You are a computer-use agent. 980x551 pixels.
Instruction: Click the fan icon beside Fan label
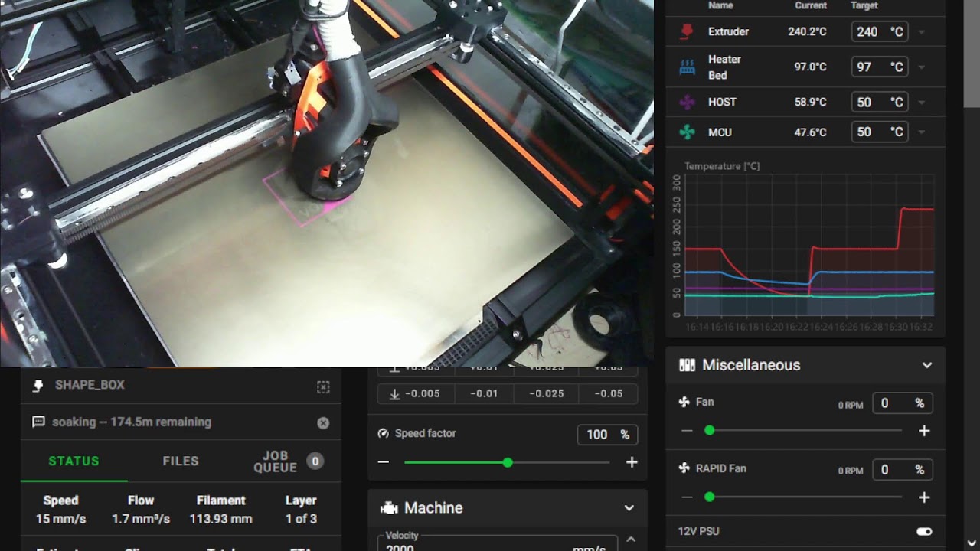click(x=684, y=402)
